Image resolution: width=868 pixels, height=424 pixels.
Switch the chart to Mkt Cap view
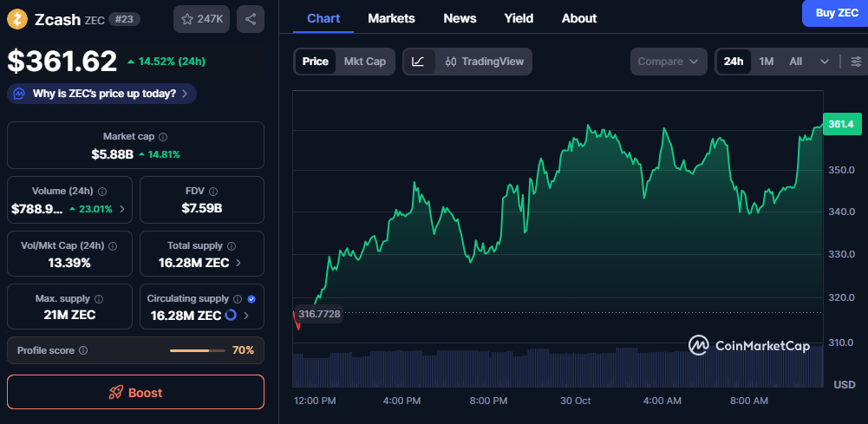pyautogui.click(x=365, y=62)
